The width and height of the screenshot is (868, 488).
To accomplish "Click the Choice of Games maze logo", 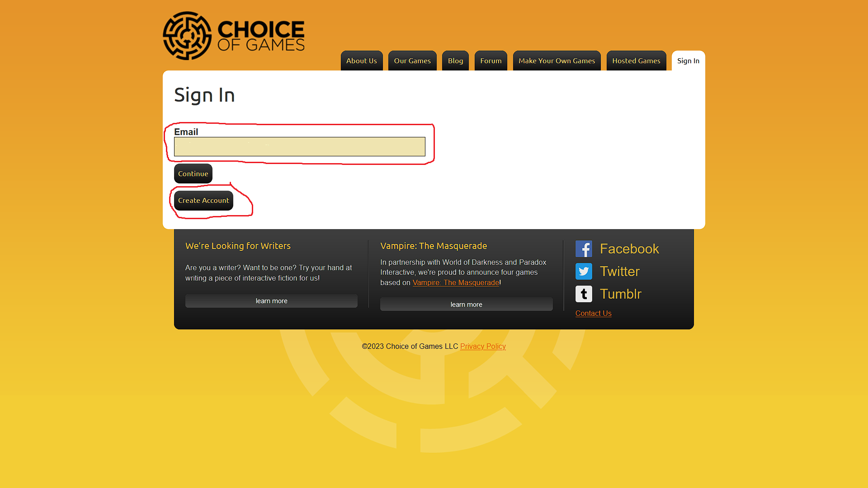I will [x=187, y=36].
